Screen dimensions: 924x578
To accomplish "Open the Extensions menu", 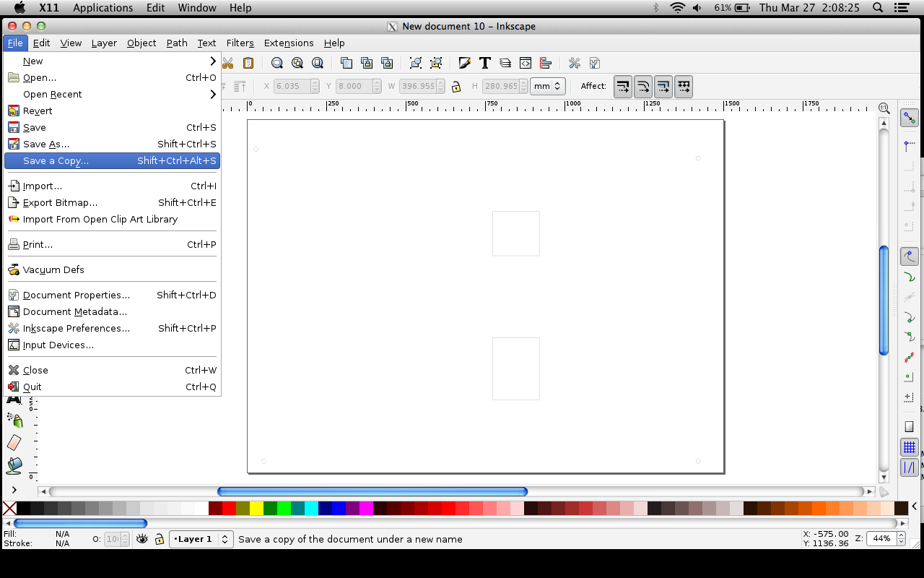I will tap(289, 43).
